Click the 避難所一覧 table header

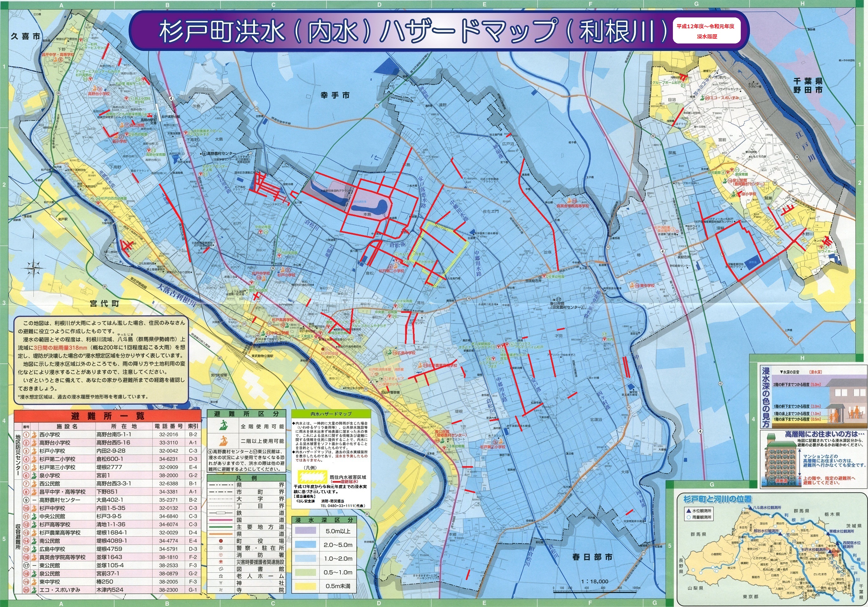pos(108,416)
